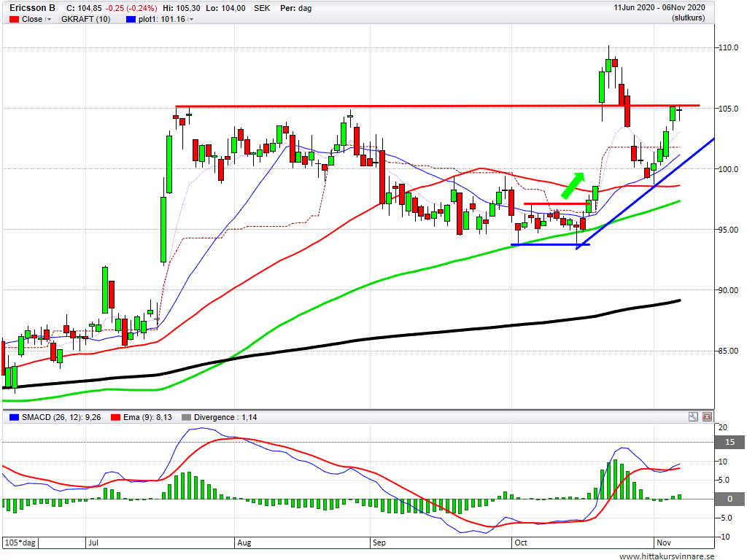Click the Lo: 104,00 value
Screen dimensions: 747x560
[226, 8]
